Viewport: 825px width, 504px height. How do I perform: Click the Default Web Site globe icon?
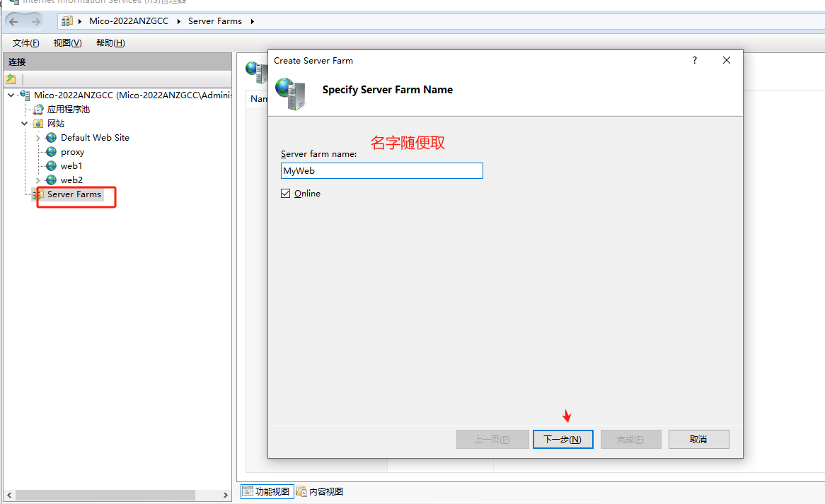[51, 138]
